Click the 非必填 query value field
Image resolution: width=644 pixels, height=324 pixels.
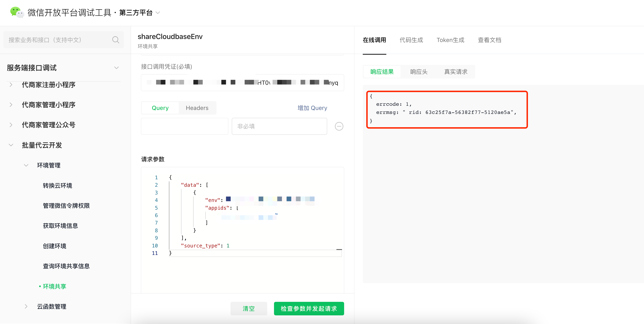(279, 126)
